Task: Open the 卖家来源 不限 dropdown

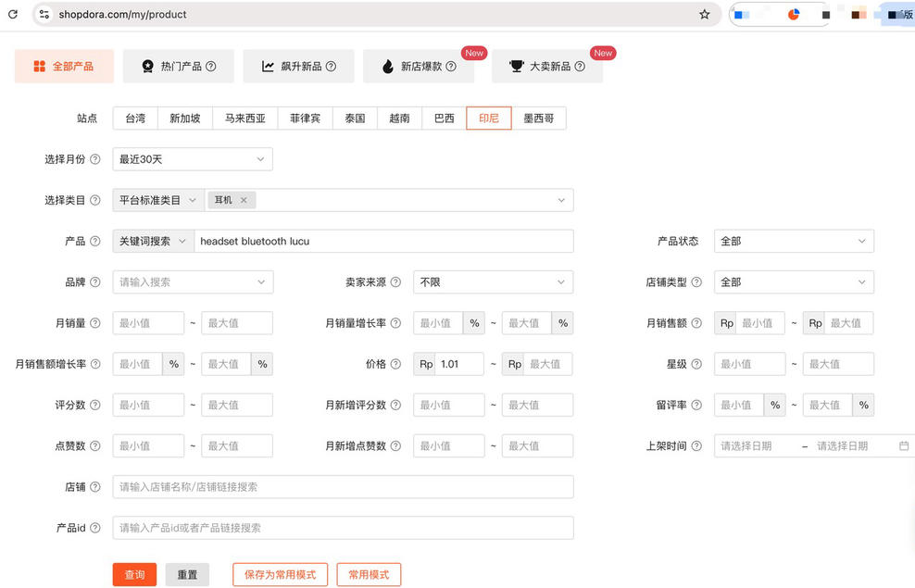Action: (493, 282)
